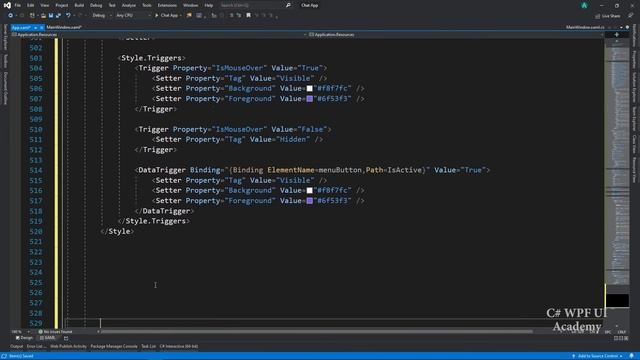Viewport: 640px width, 360px height.
Task: Click the Save All icon
Action: tap(58, 16)
